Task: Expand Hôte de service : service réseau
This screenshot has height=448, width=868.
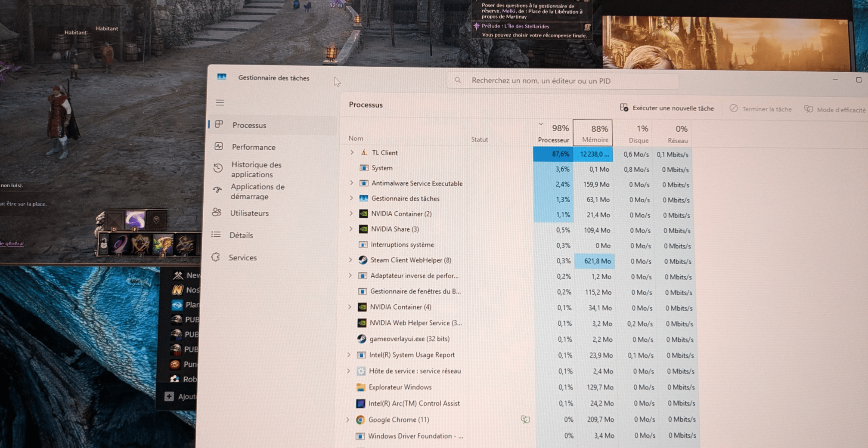Action: click(348, 371)
